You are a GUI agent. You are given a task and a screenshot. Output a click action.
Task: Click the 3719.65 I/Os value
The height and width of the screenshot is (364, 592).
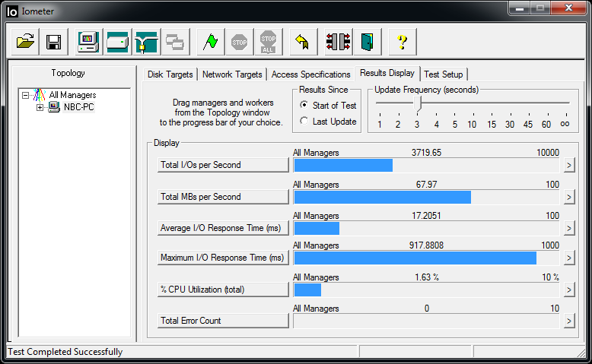coord(426,153)
